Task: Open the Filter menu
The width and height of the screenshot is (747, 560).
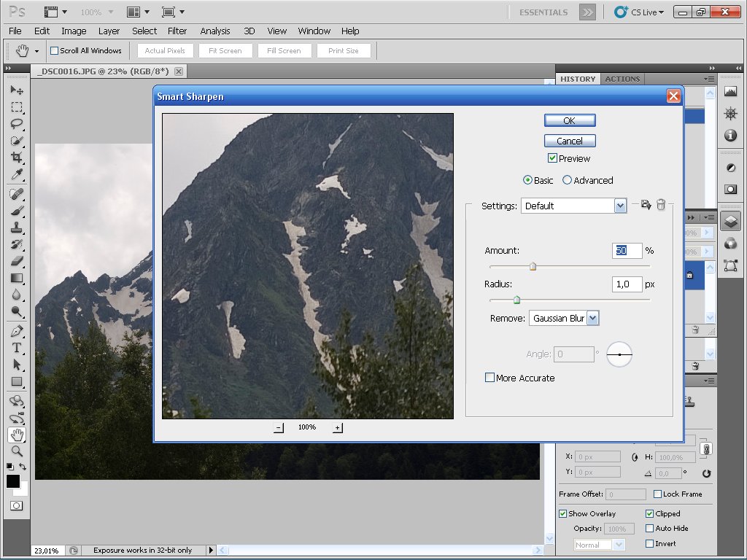Action: point(177,31)
